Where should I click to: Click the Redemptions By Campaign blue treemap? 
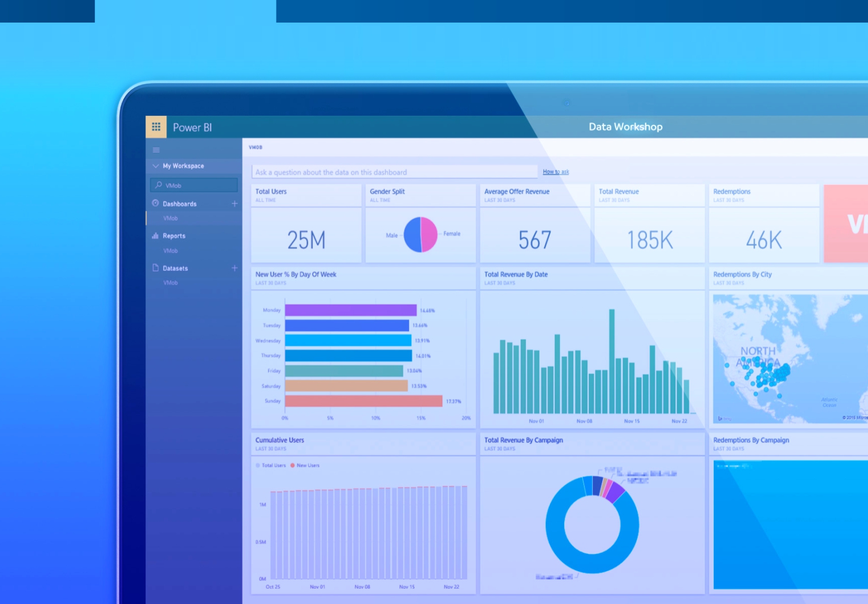tap(791, 525)
